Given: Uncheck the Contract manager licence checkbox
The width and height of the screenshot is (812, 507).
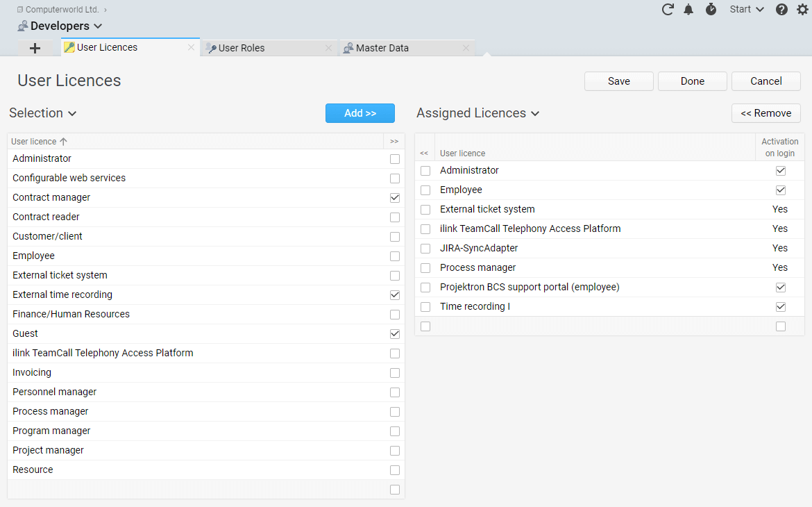Looking at the screenshot, I should coord(395,198).
